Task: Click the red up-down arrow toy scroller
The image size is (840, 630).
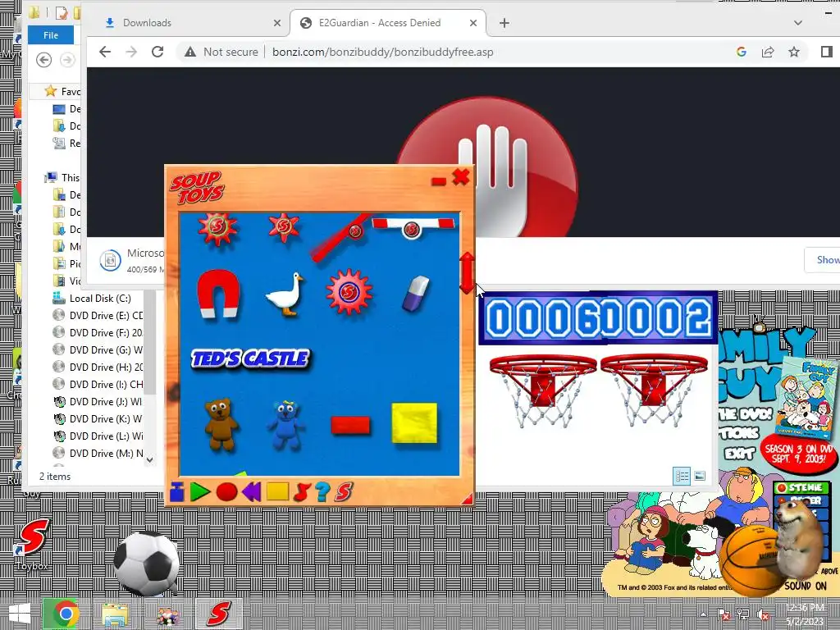Action: click(x=467, y=273)
